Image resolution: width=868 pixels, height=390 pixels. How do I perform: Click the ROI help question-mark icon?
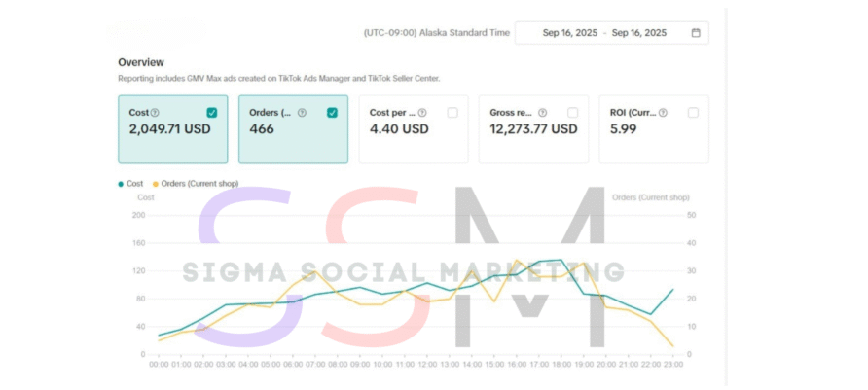(663, 113)
